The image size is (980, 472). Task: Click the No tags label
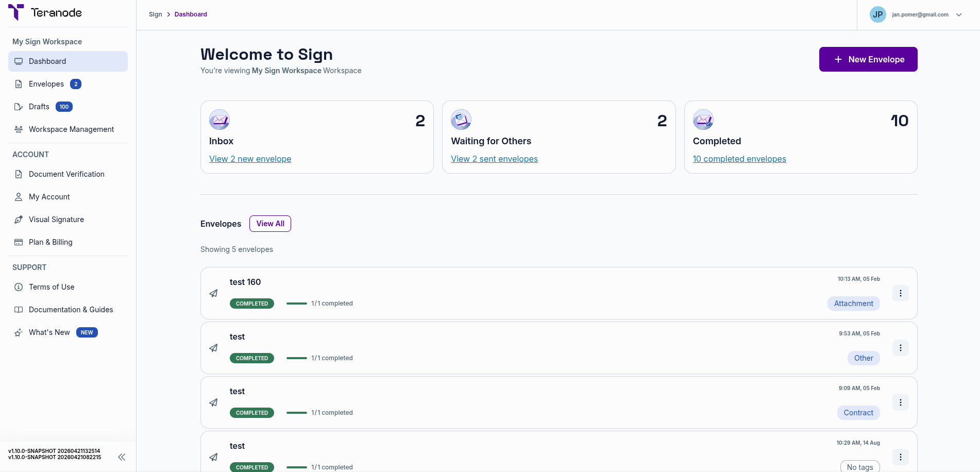pyautogui.click(x=860, y=467)
